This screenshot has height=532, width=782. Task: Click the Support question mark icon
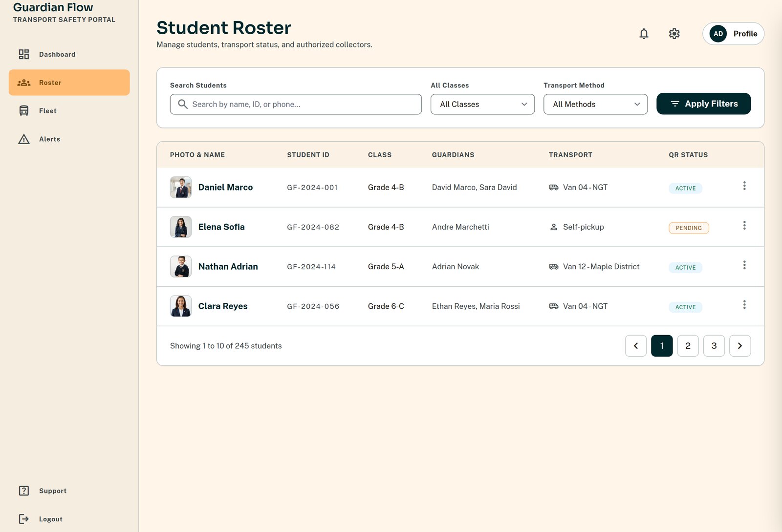pyautogui.click(x=23, y=491)
